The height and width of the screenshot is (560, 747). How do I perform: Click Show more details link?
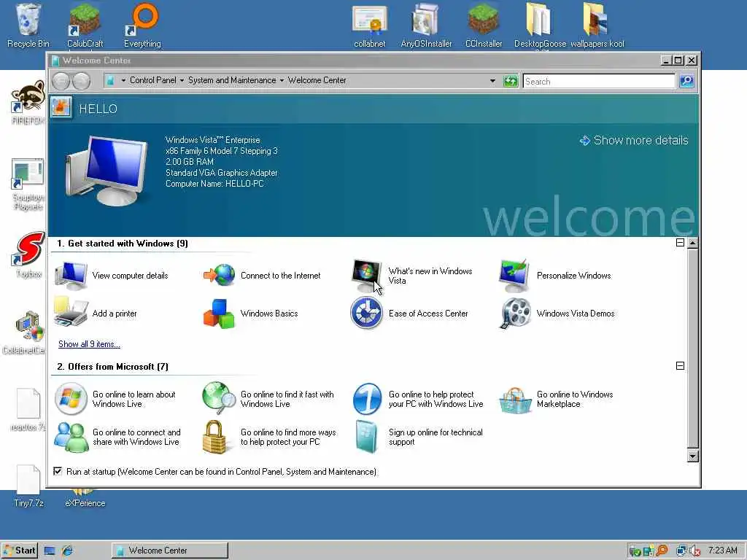point(634,140)
